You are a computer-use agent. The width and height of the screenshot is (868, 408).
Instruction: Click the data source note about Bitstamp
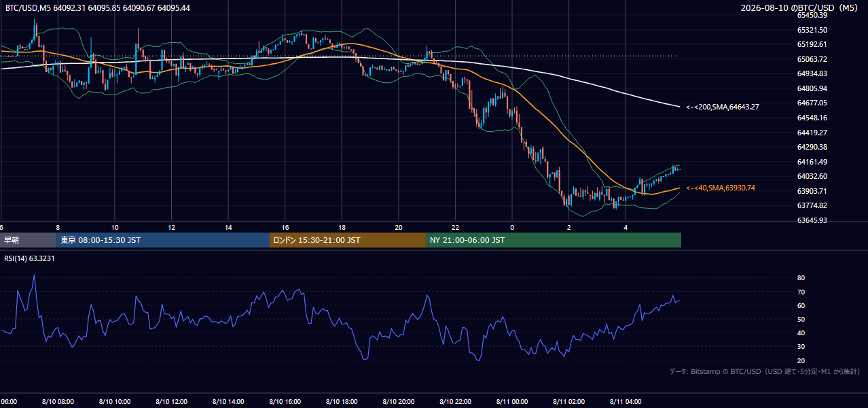point(765,372)
